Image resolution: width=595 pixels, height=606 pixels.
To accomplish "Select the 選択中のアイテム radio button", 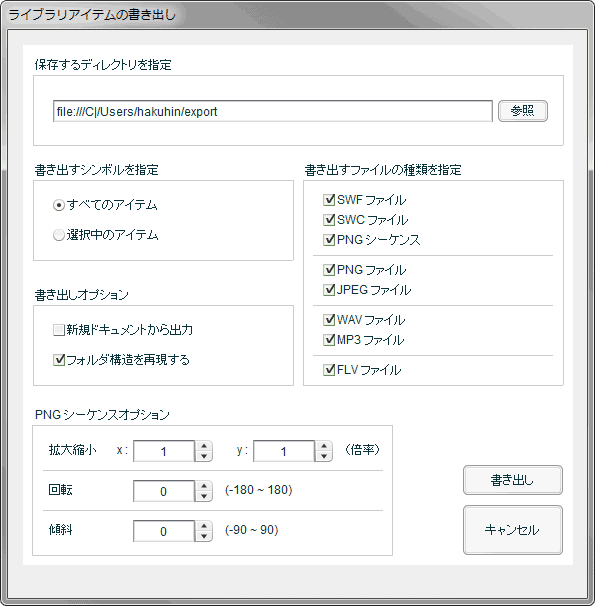I will [x=59, y=235].
